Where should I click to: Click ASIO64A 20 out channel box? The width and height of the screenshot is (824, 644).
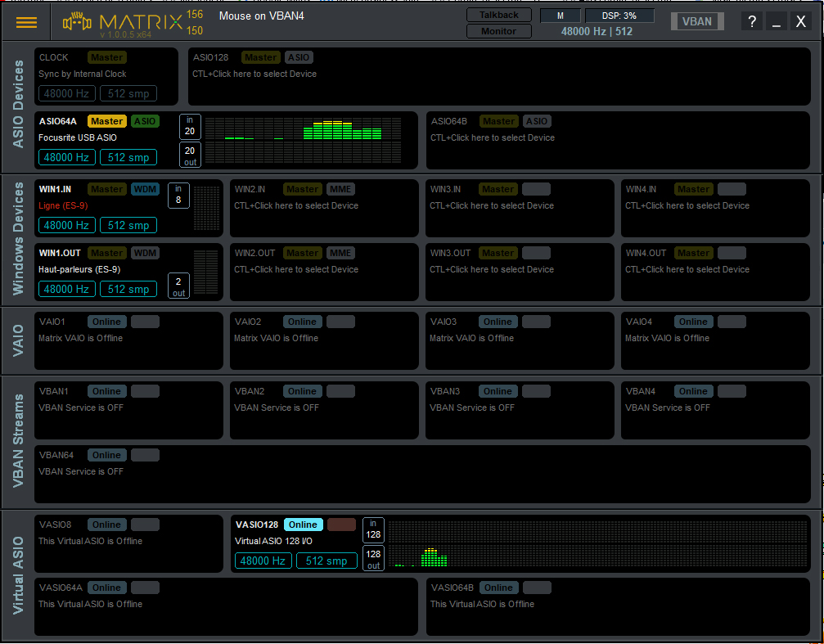pos(190,155)
